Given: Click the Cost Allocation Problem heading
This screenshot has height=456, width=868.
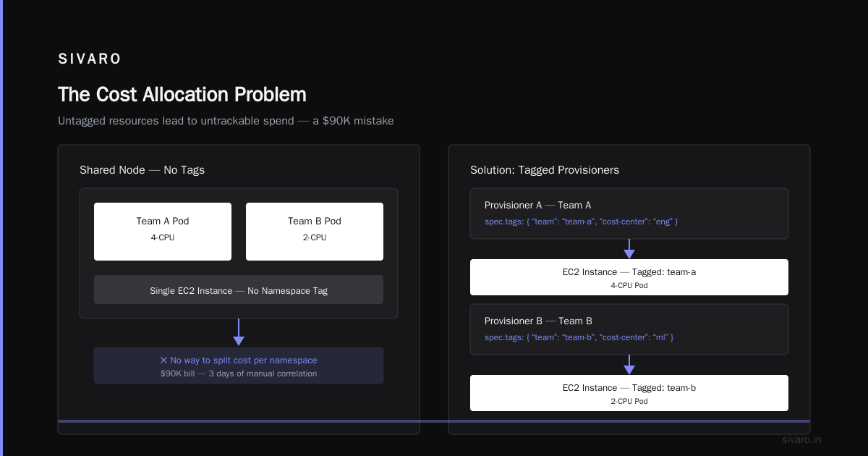Looking at the screenshot, I should point(182,95).
